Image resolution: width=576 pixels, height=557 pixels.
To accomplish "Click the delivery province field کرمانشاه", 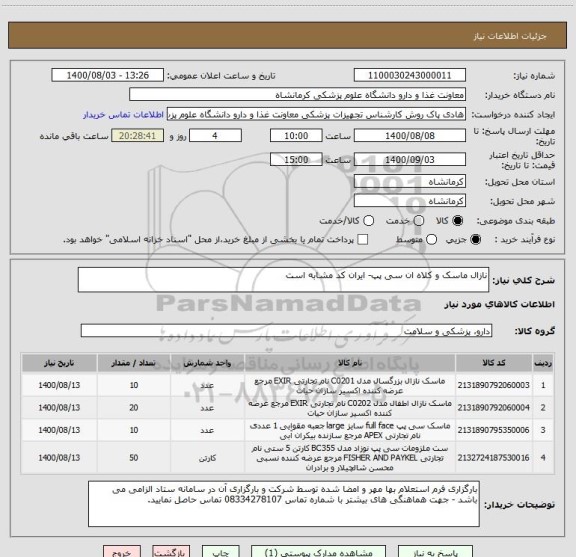I will [410, 182].
